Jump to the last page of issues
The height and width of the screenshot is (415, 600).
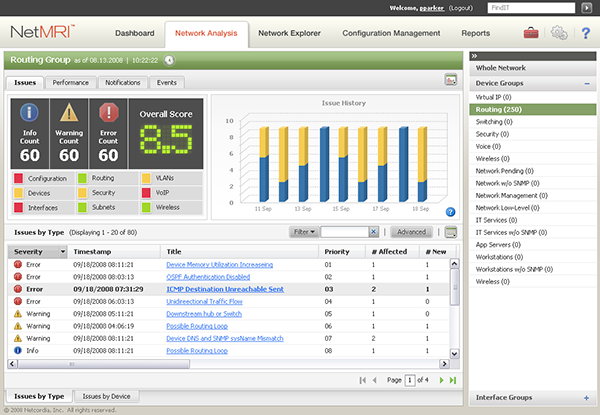pyautogui.click(x=453, y=380)
